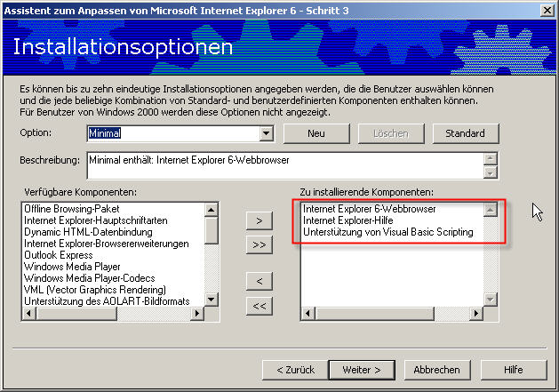
Task: Click right arrow of available list horizontal scrollbar
Action: click(196, 314)
